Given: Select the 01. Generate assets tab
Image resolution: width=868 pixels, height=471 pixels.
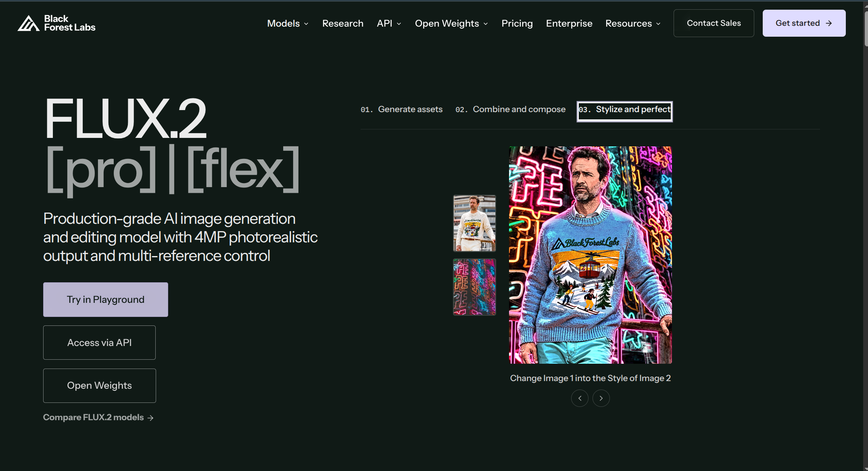Looking at the screenshot, I should coord(401,109).
